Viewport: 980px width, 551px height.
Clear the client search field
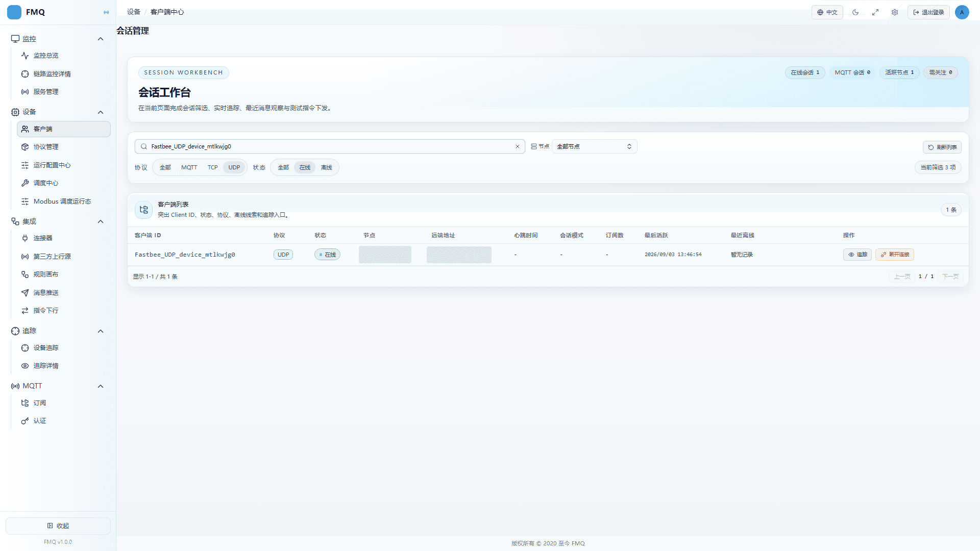517,146
